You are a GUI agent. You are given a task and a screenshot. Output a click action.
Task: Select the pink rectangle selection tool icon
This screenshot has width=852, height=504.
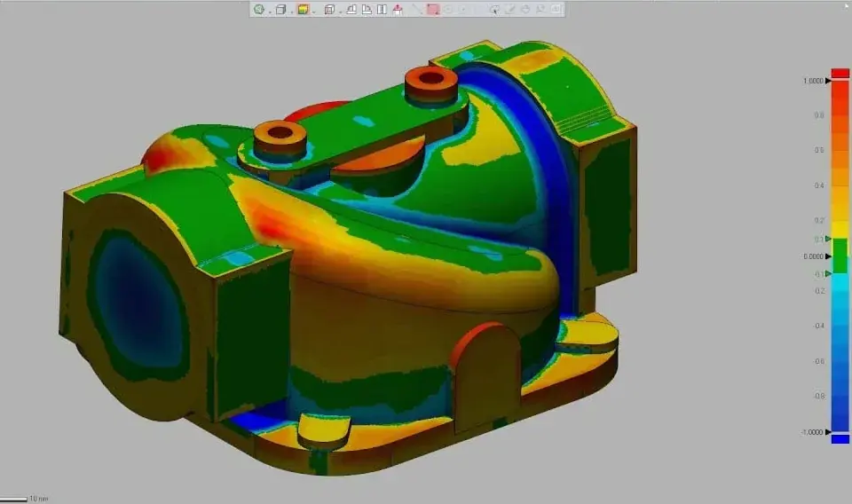click(x=433, y=9)
